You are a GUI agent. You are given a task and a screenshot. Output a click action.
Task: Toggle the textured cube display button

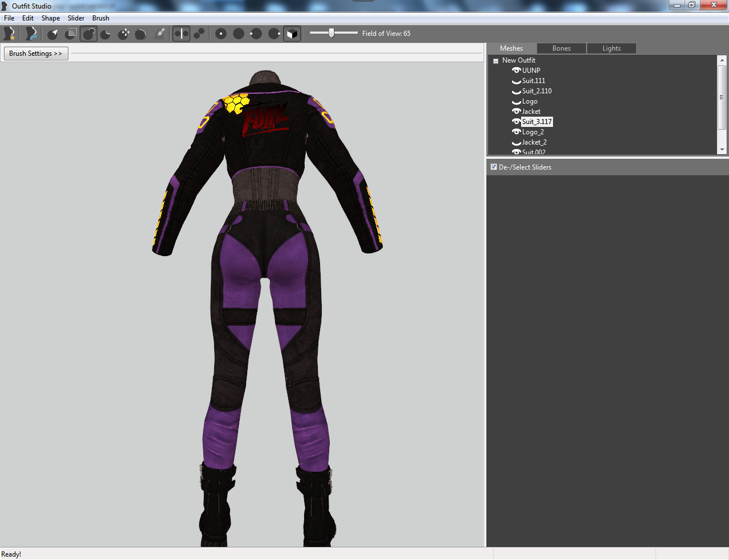pyautogui.click(x=292, y=34)
